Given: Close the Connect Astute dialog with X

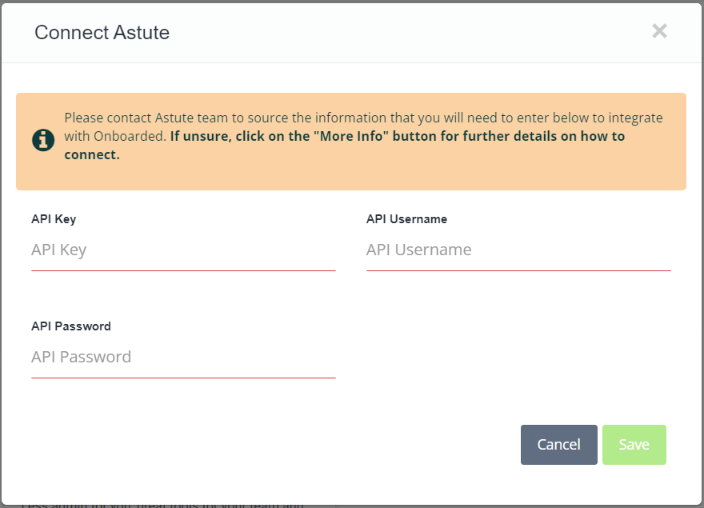Looking at the screenshot, I should (659, 31).
